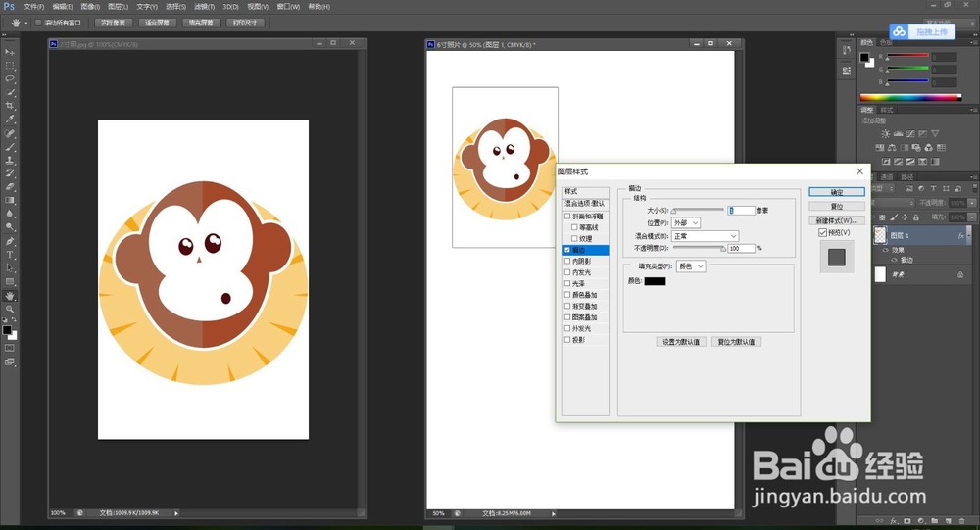980x530 pixels.
Task: Enable 投影 style checkbox
Action: [567, 340]
